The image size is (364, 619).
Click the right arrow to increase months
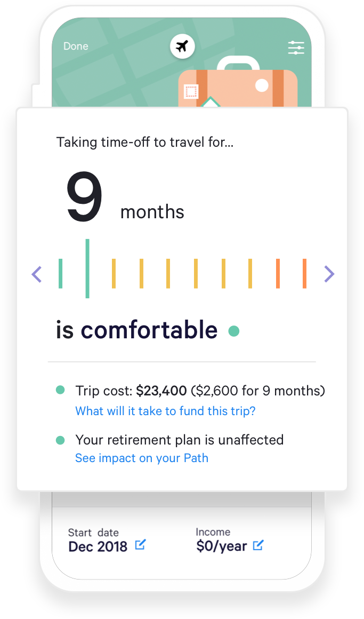(x=329, y=274)
